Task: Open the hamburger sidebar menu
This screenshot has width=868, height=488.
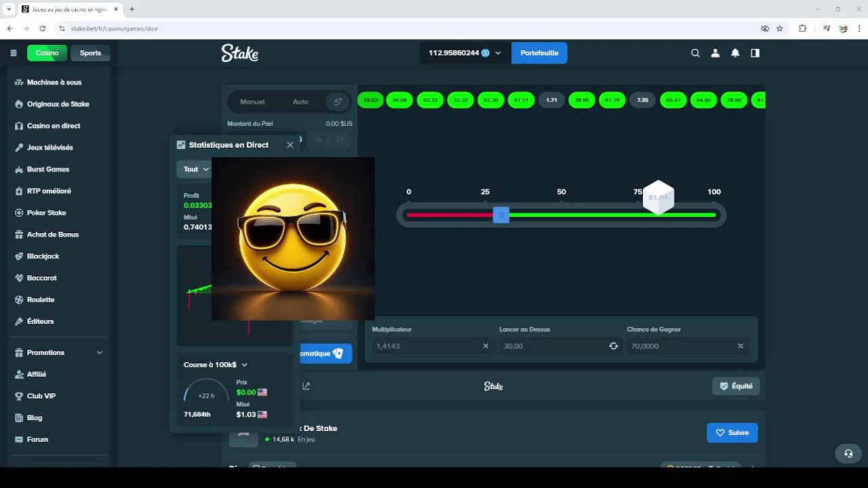Action: [x=14, y=53]
